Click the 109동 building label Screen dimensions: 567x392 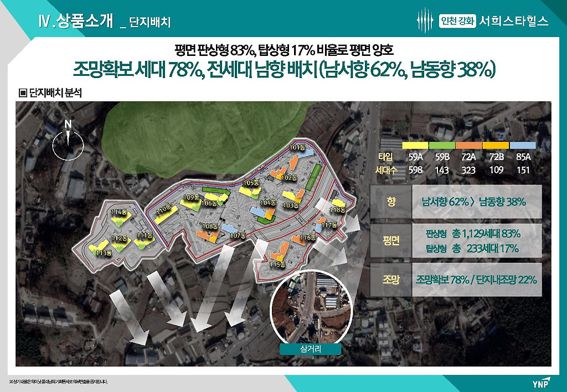click(x=192, y=197)
